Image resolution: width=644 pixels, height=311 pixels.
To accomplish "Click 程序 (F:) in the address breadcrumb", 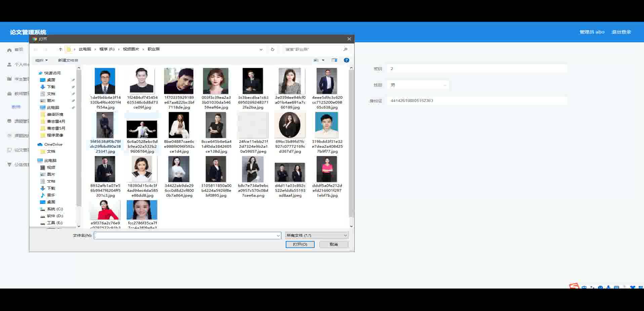I will pyautogui.click(x=107, y=49).
